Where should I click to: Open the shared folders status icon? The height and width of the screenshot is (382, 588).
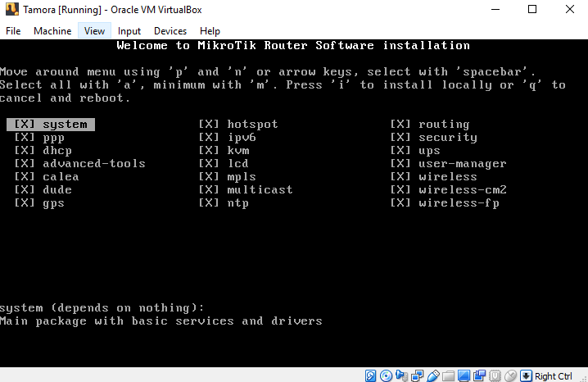pyautogui.click(x=448, y=375)
